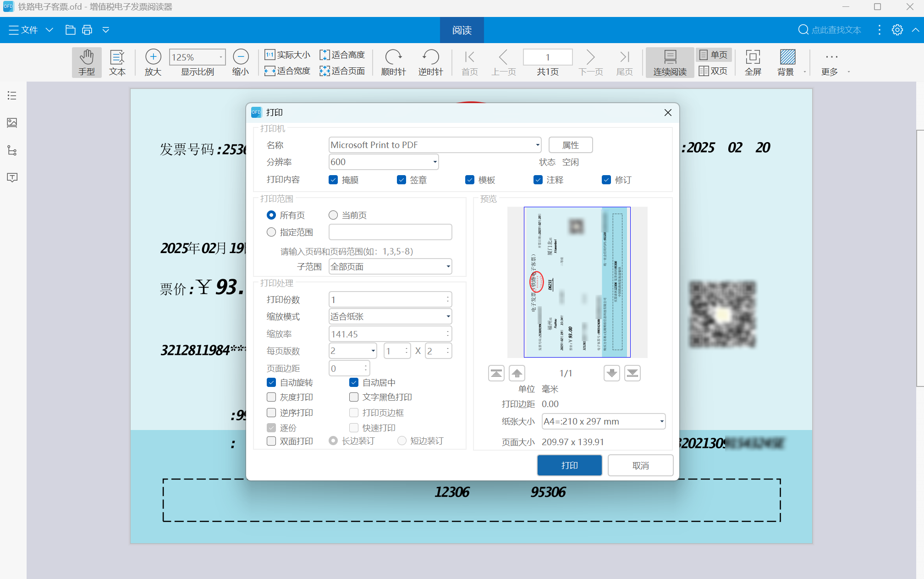Uncheck the 掩膜 print content option
Viewport: 924px width, 579px height.
click(333, 180)
